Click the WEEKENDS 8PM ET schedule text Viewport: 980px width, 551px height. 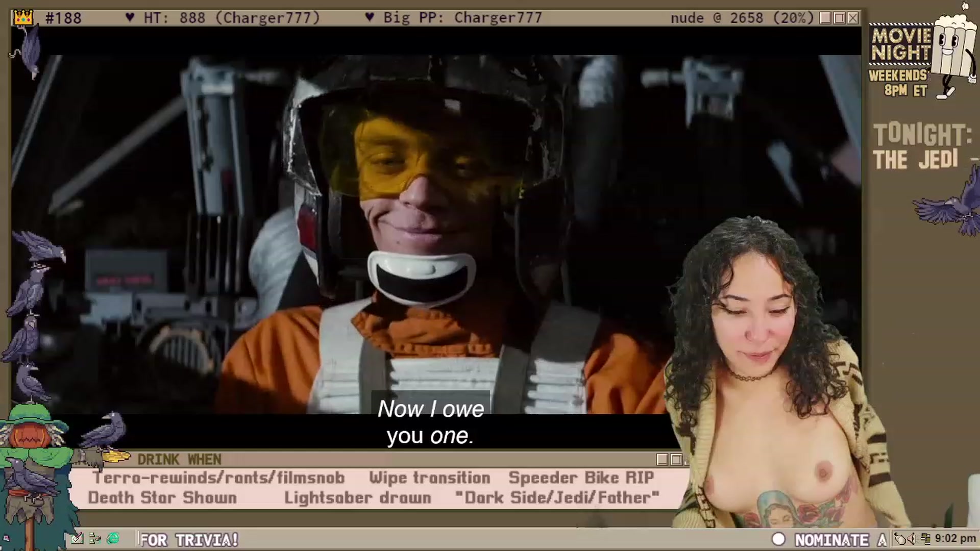point(898,83)
